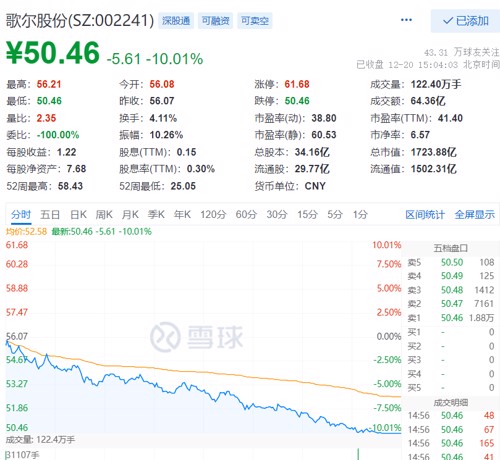
Task: Switch to the 日K chart tab
Action: [78, 215]
